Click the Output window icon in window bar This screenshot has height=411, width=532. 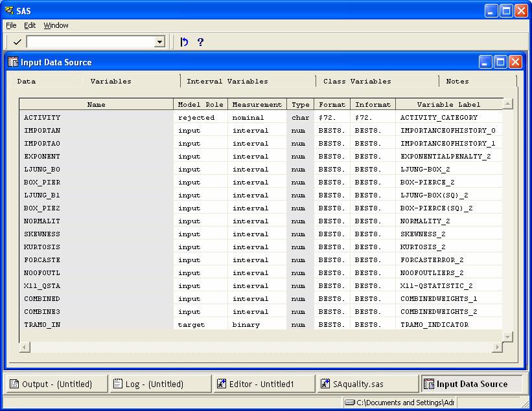pos(14,384)
